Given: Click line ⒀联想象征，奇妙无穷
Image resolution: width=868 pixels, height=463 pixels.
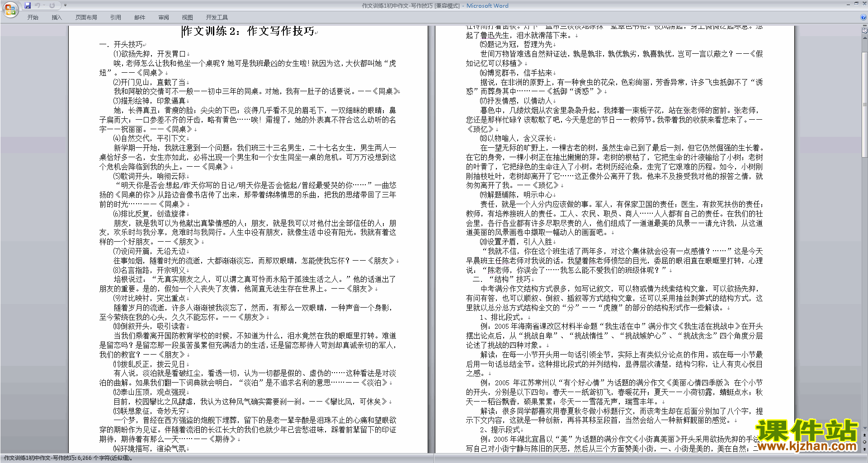Looking at the screenshot, I should [150, 411].
